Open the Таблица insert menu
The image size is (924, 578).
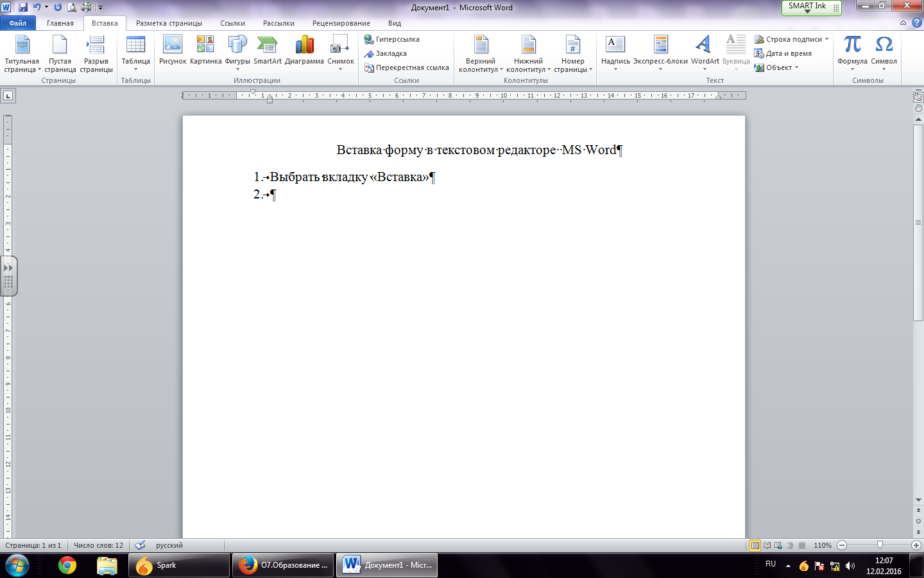click(135, 54)
